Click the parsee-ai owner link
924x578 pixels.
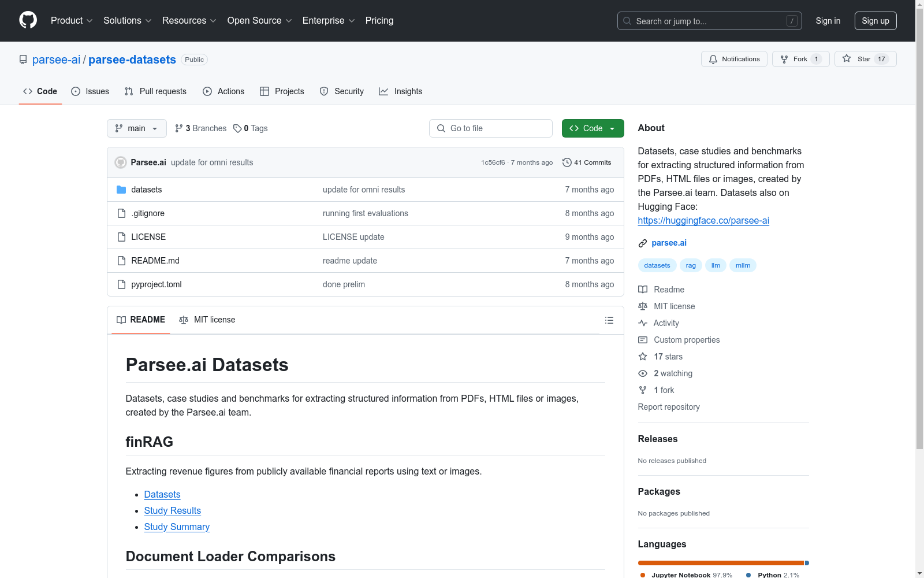[x=57, y=60]
